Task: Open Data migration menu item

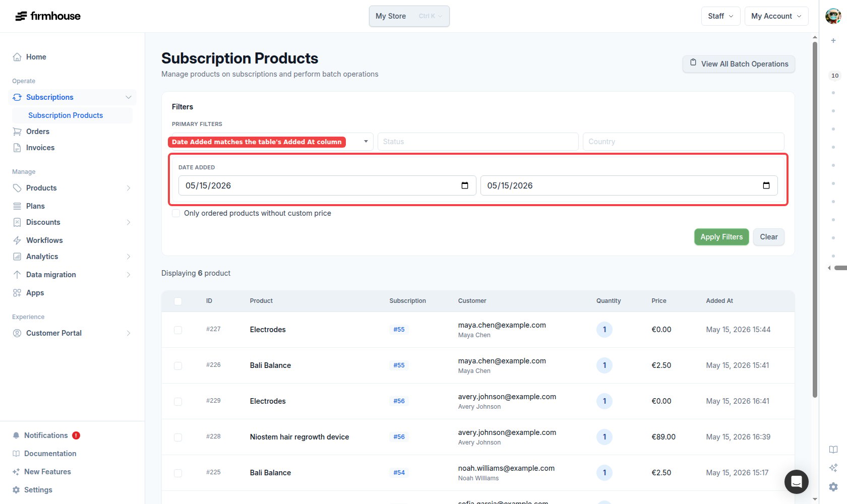Action: pyautogui.click(x=72, y=275)
